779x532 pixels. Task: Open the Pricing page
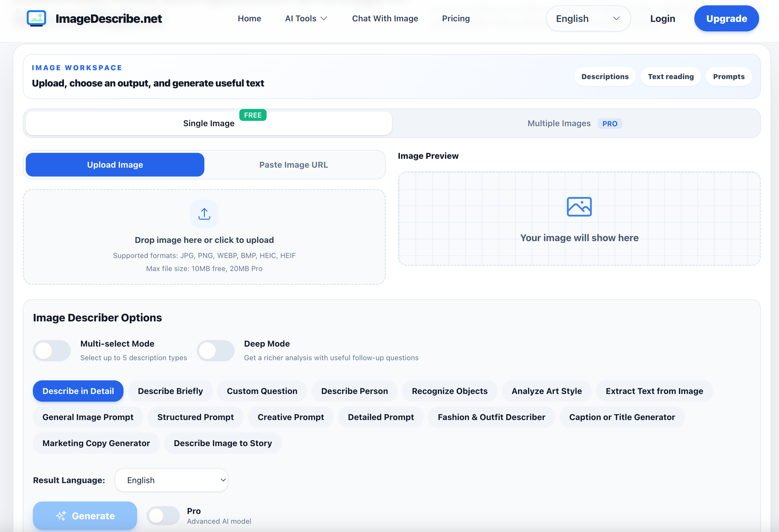456,18
